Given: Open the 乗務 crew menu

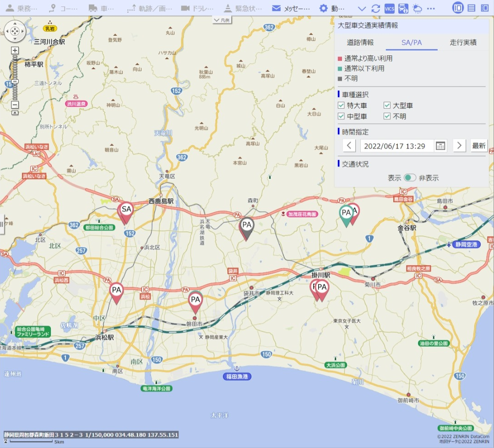Looking at the screenshot, I should click(22, 8).
